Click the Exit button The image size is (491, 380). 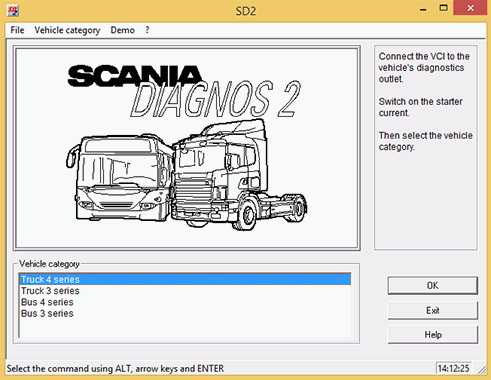(433, 310)
